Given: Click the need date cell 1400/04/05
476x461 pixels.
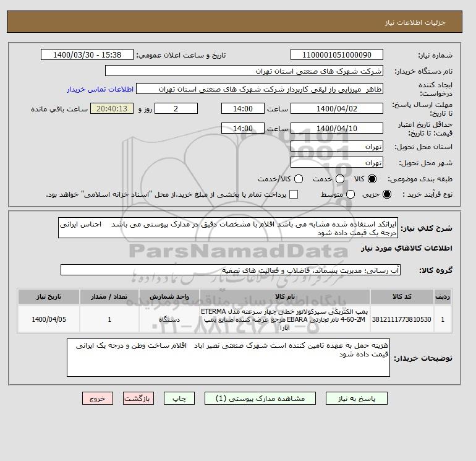Looking at the screenshot, I should tap(49, 319).
